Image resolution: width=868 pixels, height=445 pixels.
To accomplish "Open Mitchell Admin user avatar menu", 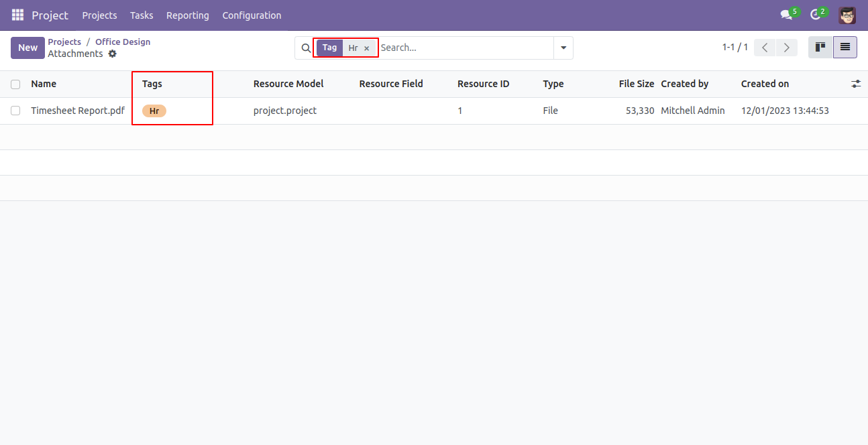I will tap(847, 15).
